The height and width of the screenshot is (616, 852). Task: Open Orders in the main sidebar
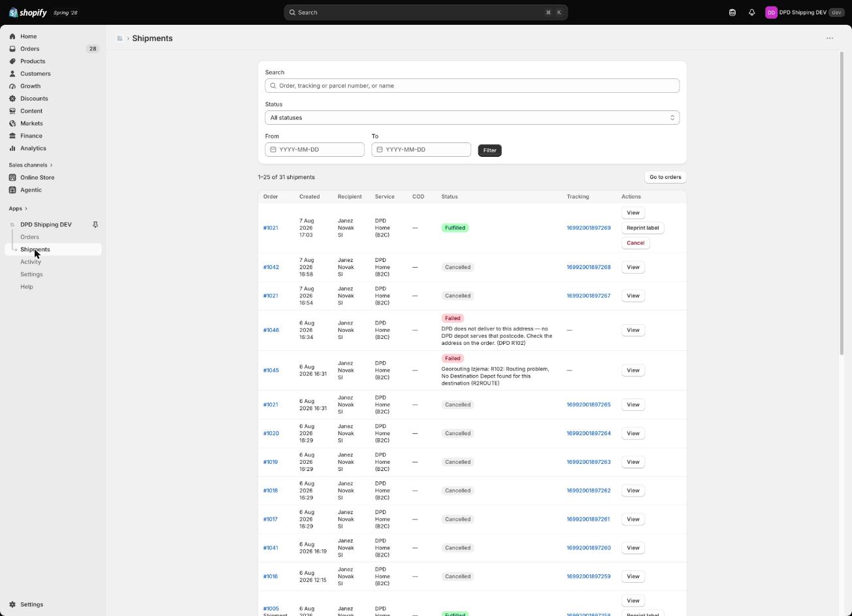pyautogui.click(x=53, y=49)
